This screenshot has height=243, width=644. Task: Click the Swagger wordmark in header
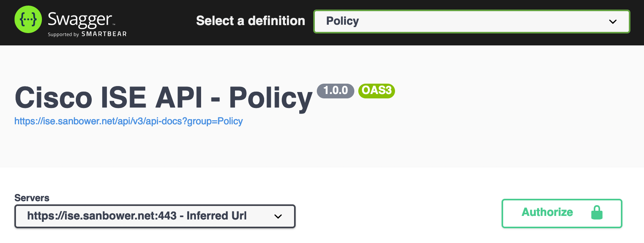point(80,20)
